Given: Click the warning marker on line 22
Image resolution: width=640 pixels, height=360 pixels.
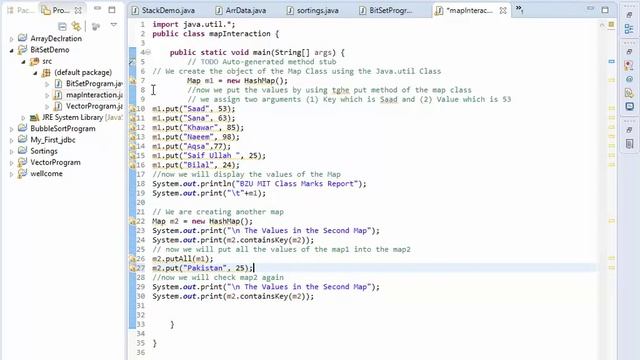Looking at the screenshot, I should (x=132, y=222).
